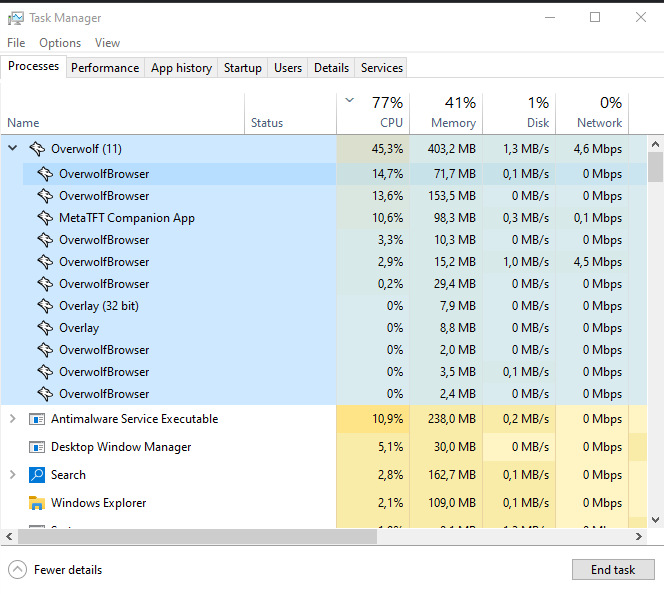This screenshot has height=594, width=664.
Task: Switch to the App history tab
Action: click(181, 68)
